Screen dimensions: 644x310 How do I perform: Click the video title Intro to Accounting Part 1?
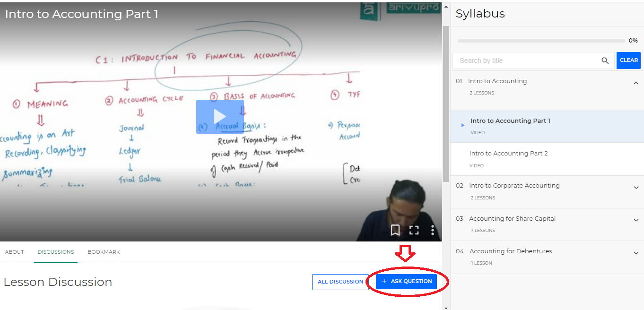tap(81, 14)
